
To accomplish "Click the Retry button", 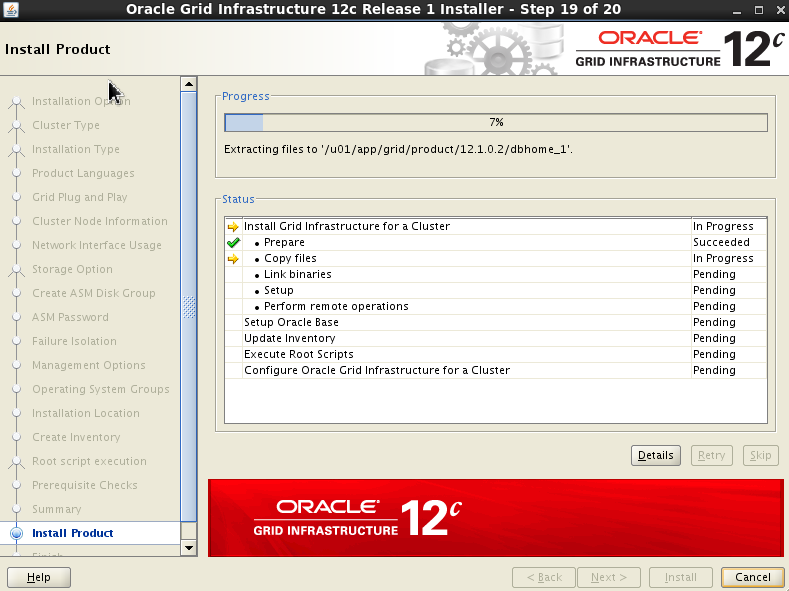I will click(712, 455).
